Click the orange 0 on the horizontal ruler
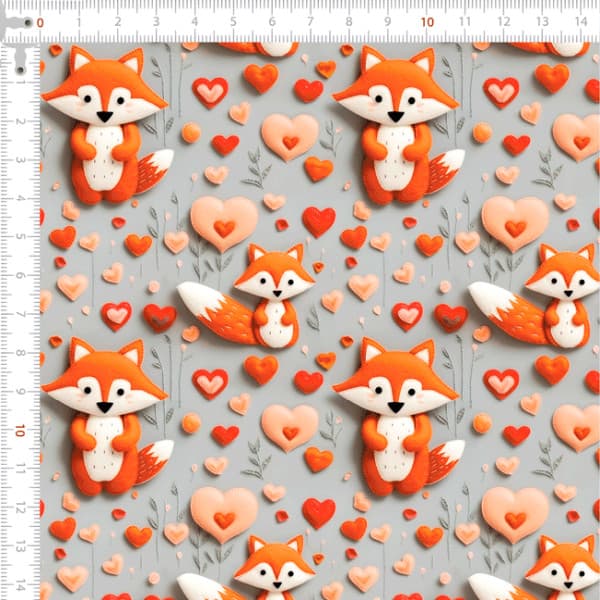600x600 pixels. (x=40, y=23)
